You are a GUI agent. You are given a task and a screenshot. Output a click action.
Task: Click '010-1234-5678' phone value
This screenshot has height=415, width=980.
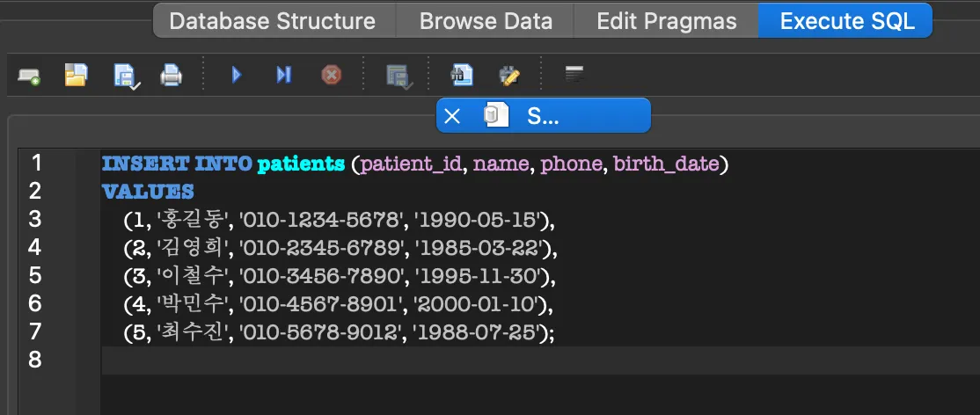tap(322, 220)
